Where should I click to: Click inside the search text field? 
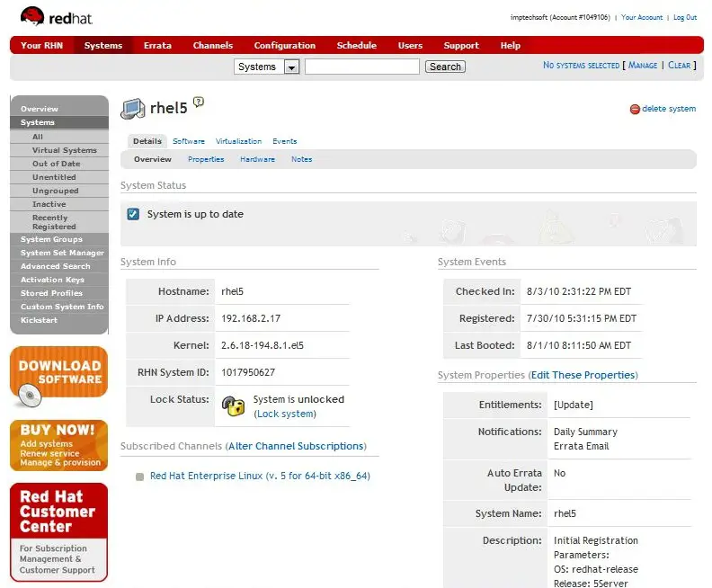click(361, 67)
